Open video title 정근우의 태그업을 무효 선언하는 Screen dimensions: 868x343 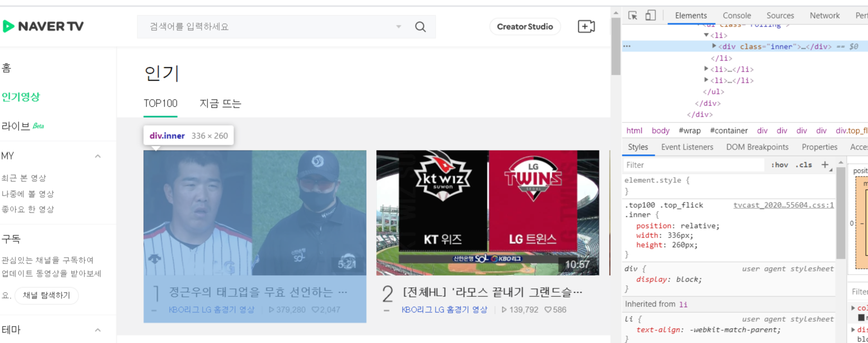coord(258,292)
